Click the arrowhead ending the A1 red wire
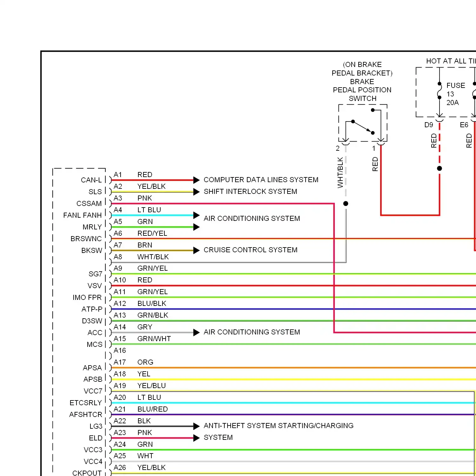 tap(196, 180)
